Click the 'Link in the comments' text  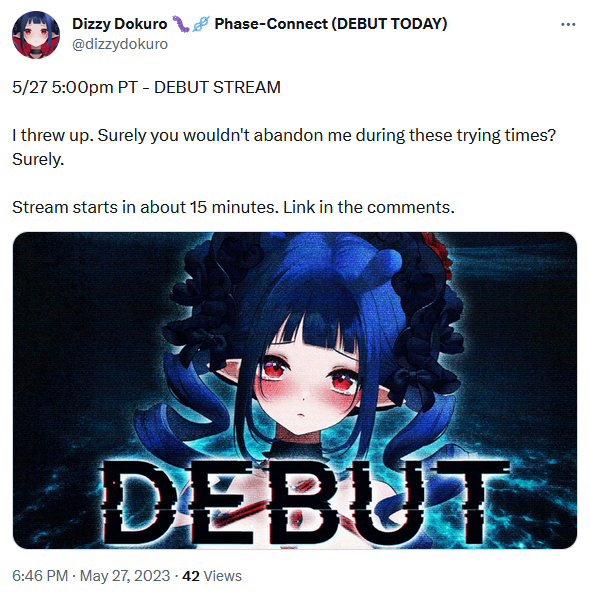pos(369,208)
